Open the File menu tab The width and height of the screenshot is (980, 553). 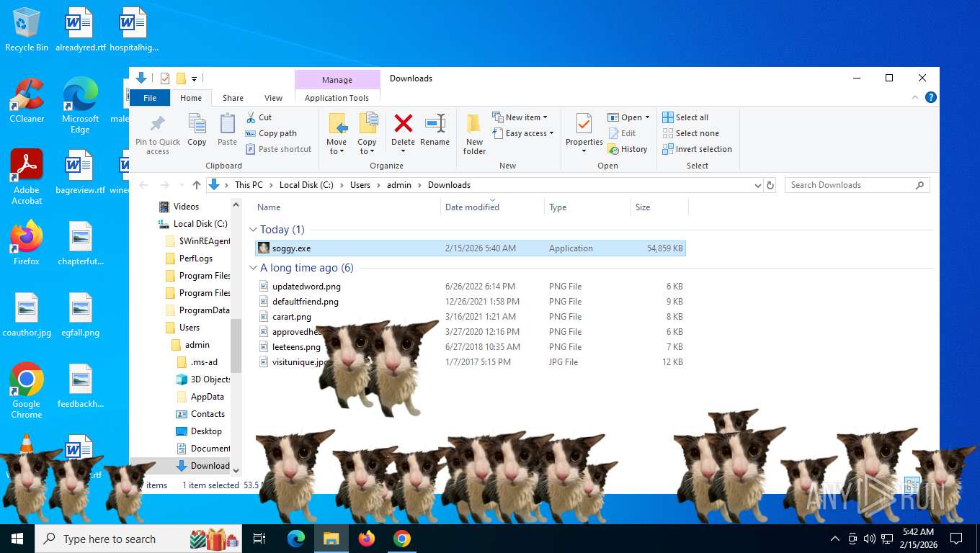150,98
